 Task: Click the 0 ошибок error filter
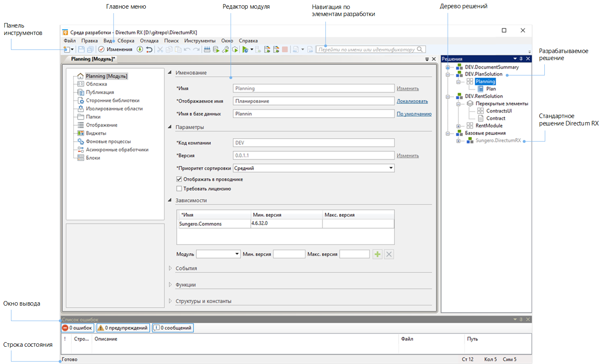77,328
